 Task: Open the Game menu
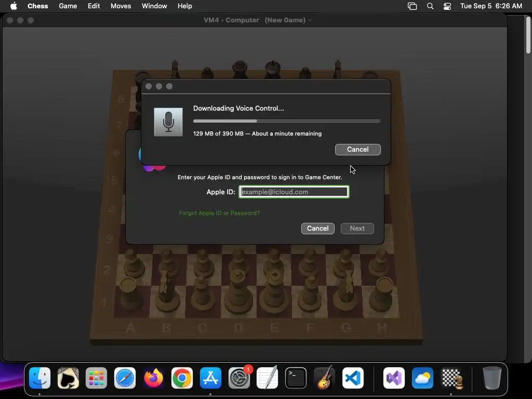68,6
